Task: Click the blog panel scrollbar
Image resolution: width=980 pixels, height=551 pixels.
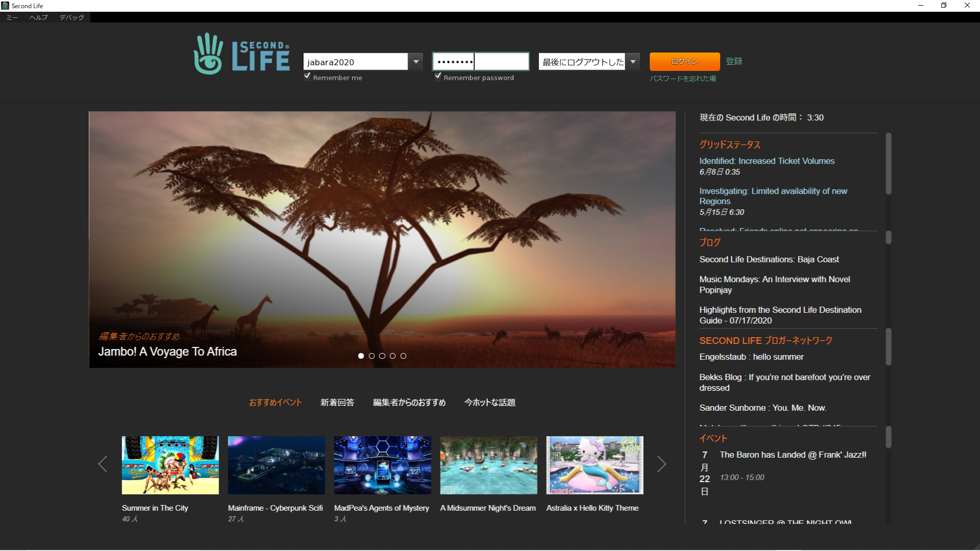Action: click(889, 237)
